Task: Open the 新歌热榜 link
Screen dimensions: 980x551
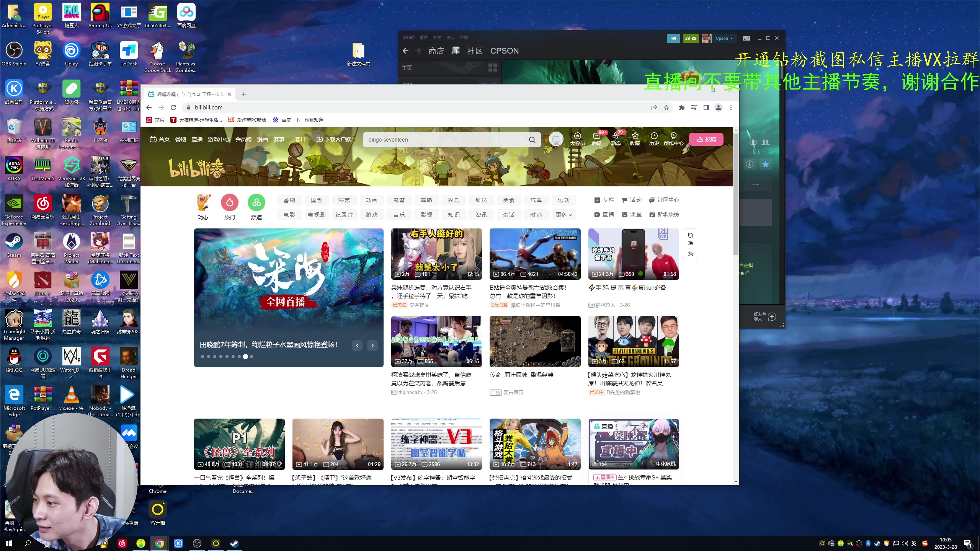Action: pos(664,215)
